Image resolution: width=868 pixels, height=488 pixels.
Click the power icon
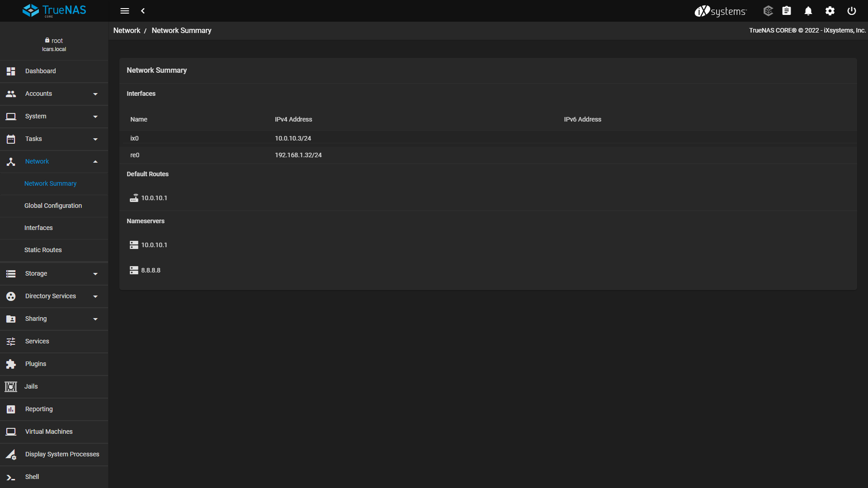[x=852, y=11]
